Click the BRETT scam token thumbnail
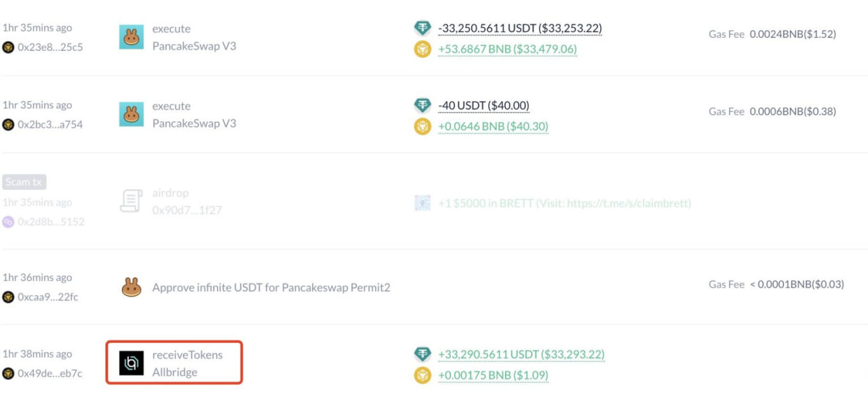The image size is (868, 397). [x=422, y=203]
